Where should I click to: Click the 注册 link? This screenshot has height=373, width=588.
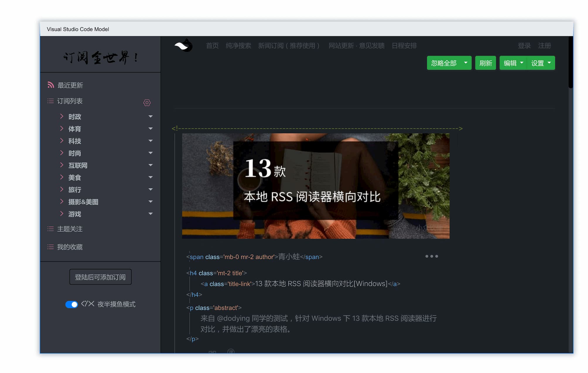click(x=544, y=46)
